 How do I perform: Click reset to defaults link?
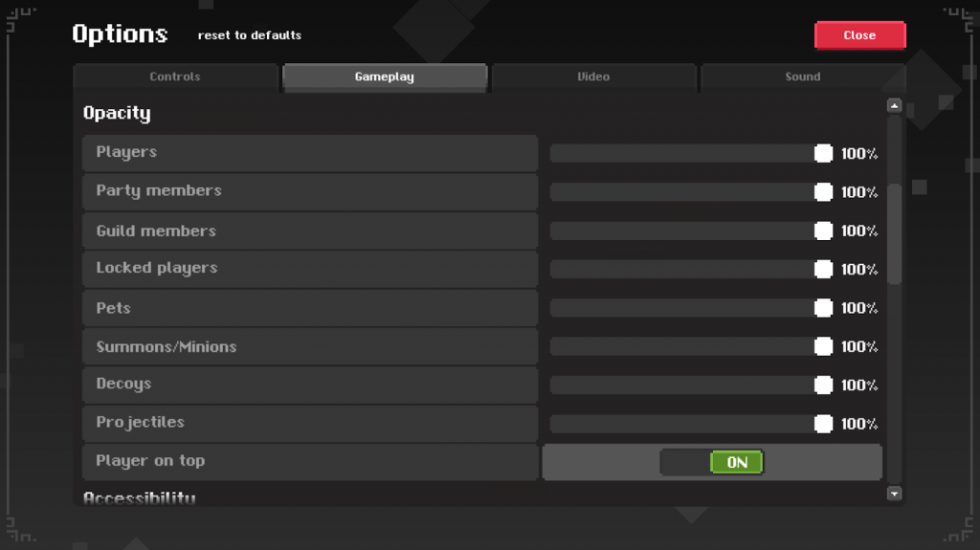250,35
